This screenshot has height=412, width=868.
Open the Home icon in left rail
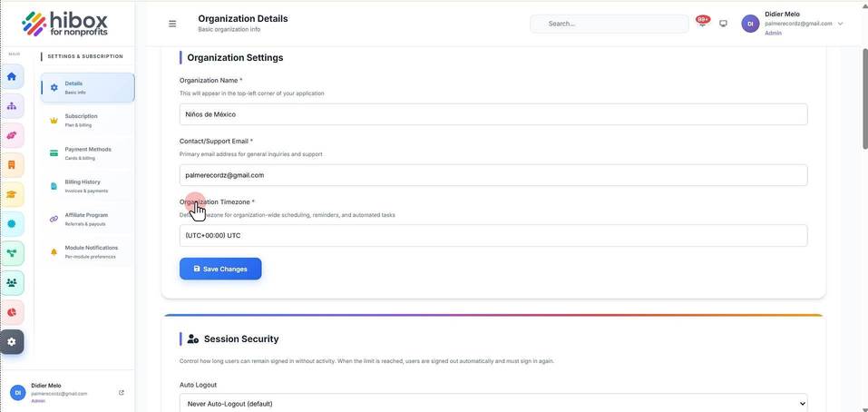pyautogui.click(x=12, y=76)
